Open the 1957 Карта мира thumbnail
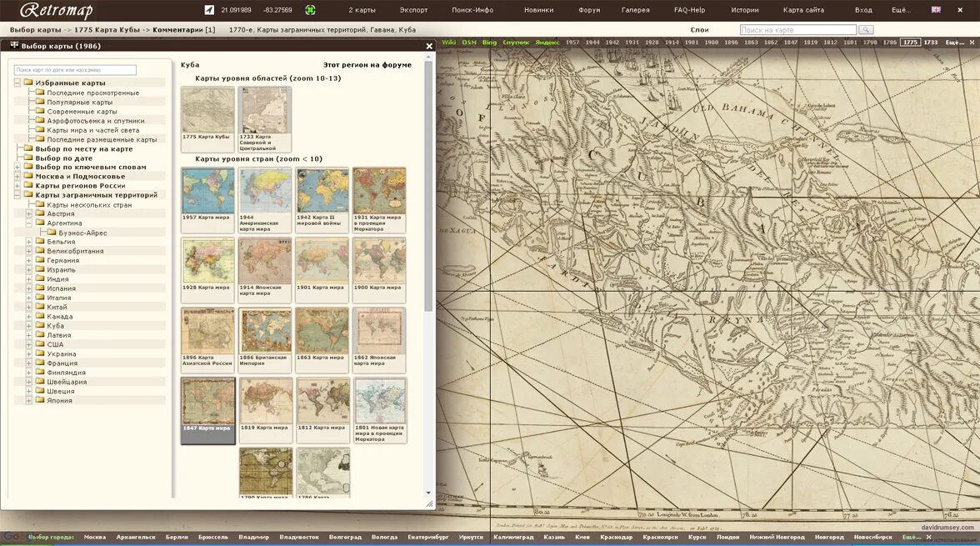 (x=208, y=199)
